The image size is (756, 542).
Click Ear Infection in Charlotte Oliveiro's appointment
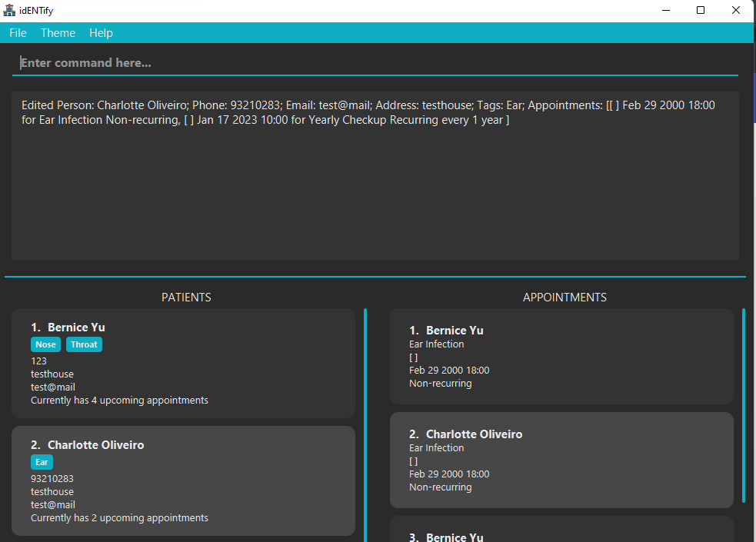pos(436,447)
